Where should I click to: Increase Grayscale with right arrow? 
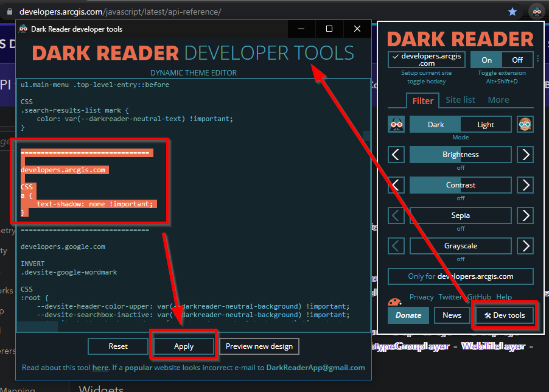click(525, 246)
